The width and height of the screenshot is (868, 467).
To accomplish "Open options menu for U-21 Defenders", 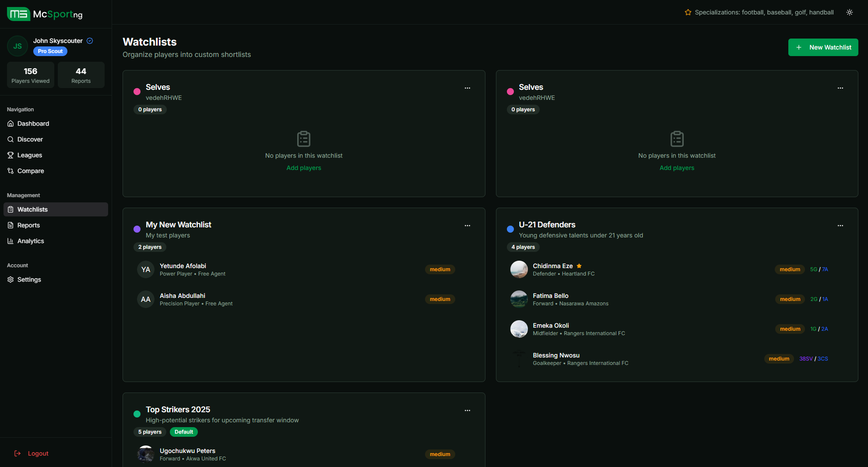I will pyautogui.click(x=840, y=226).
